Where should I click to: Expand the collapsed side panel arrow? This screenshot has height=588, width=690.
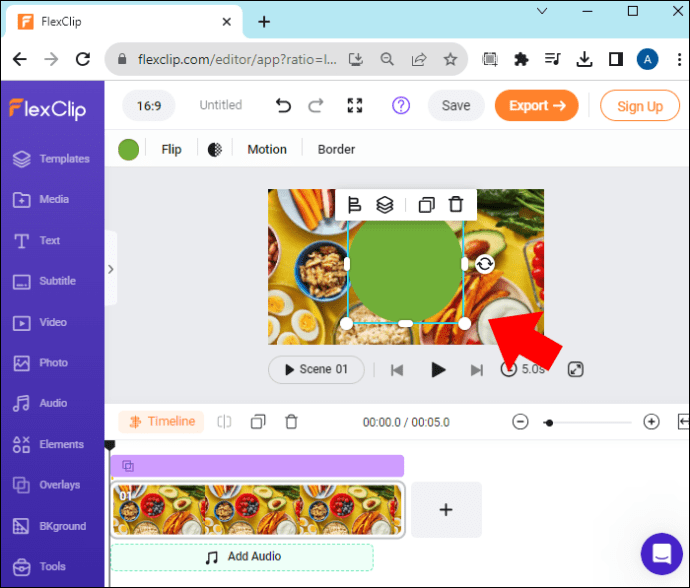coord(111,269)
